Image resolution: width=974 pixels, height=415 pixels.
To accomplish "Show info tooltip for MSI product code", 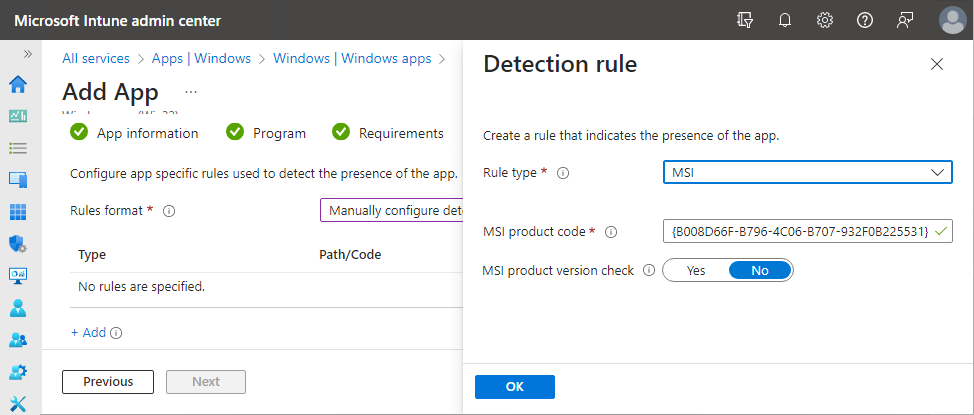I will pyautogui.click(x=611, y=232).
